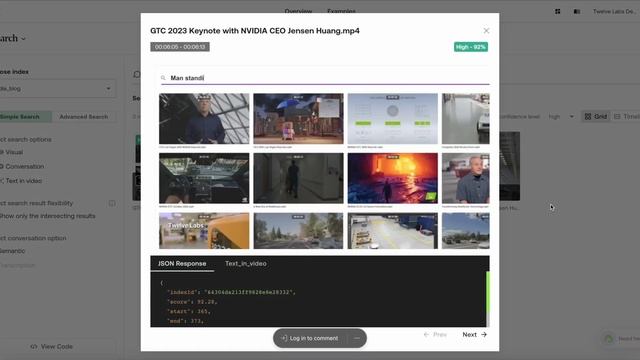
Task: Click the grid apps icon in header
Action: pyautogui.click(x=558, y=11)
